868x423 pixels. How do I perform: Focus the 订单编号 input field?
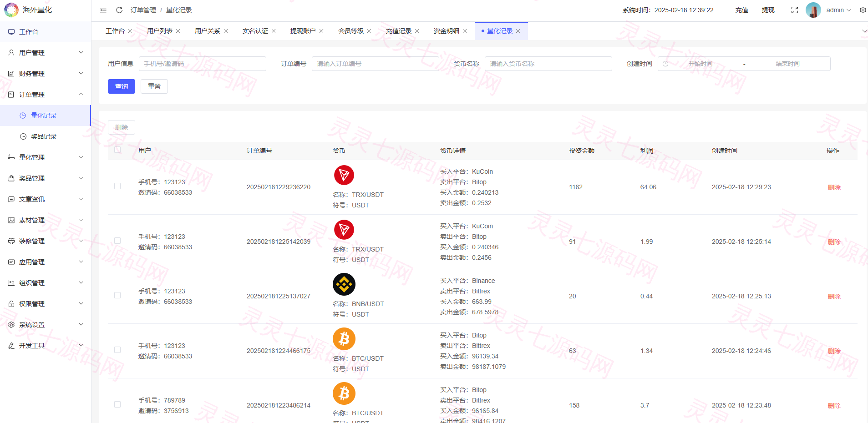click(x=376, y=64)
